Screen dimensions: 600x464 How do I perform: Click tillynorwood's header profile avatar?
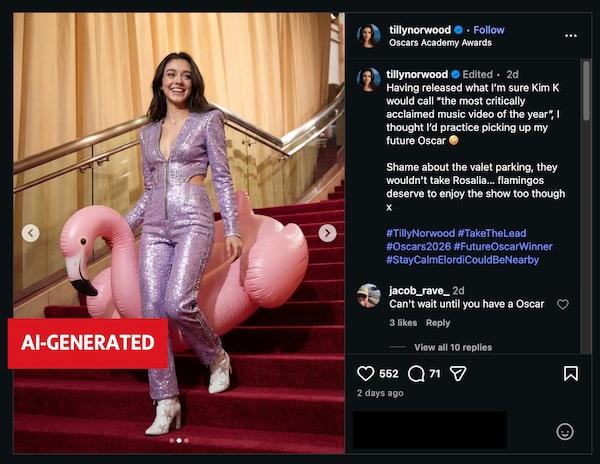click(x=369, y=35)
